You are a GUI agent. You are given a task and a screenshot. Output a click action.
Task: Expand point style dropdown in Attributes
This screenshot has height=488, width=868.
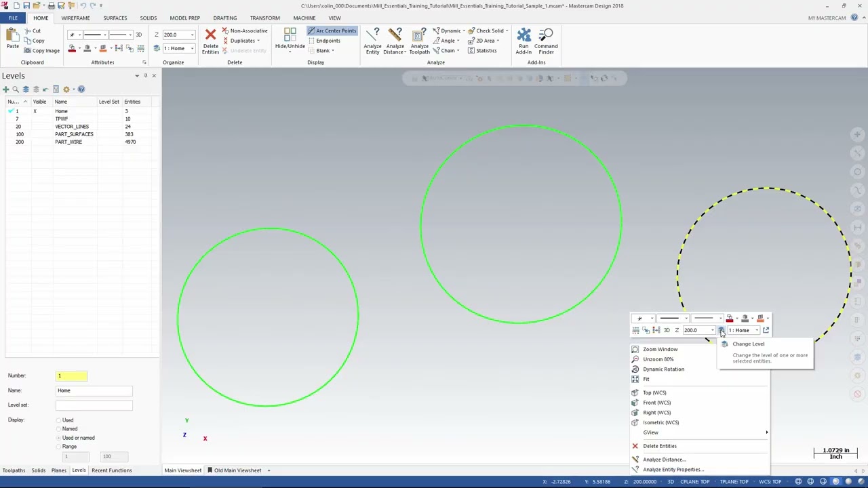point(79,35)
